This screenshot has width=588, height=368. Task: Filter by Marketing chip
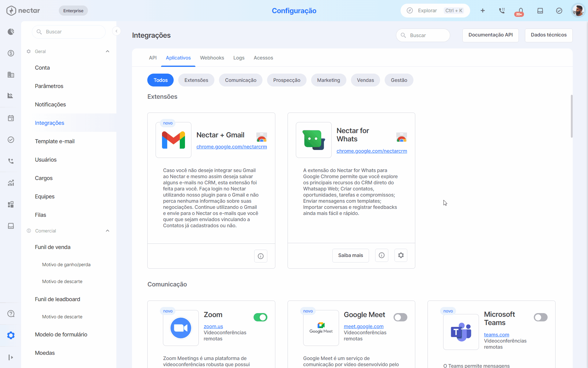(x=329, y=80)
